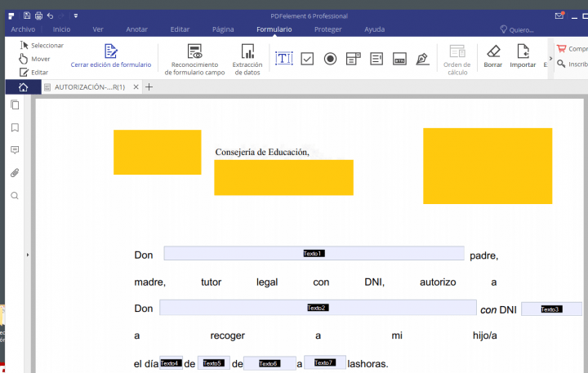Switch to the Inicio tab

(x=61, y=29)
